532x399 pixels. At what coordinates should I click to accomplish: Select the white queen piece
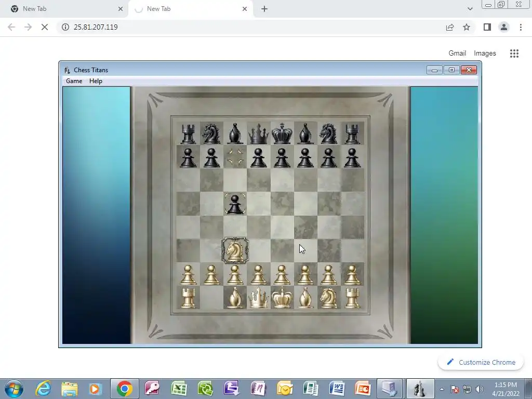pos(259,298)
